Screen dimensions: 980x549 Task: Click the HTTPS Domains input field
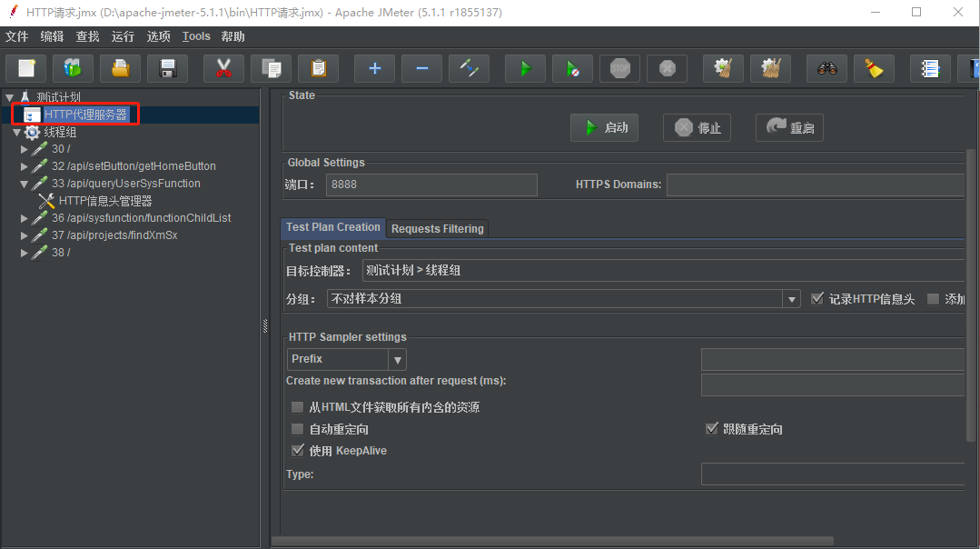(816, 185)
